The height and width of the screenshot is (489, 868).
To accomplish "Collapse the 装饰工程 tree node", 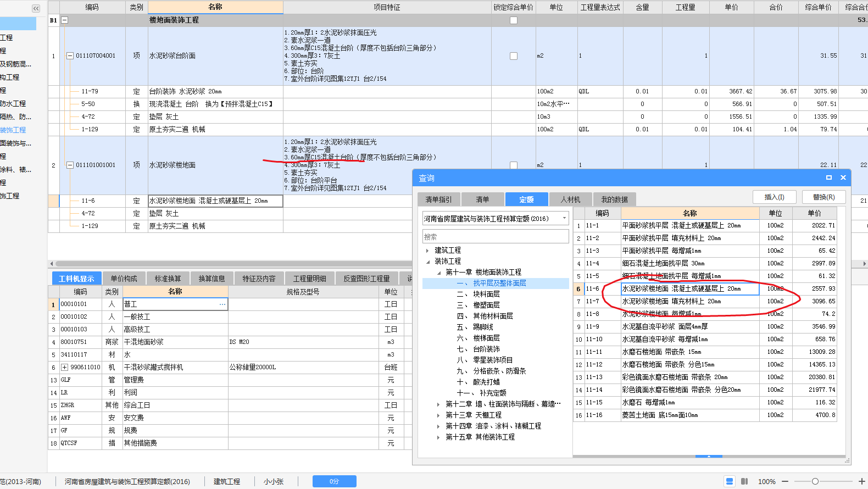I will click(427, 262).
